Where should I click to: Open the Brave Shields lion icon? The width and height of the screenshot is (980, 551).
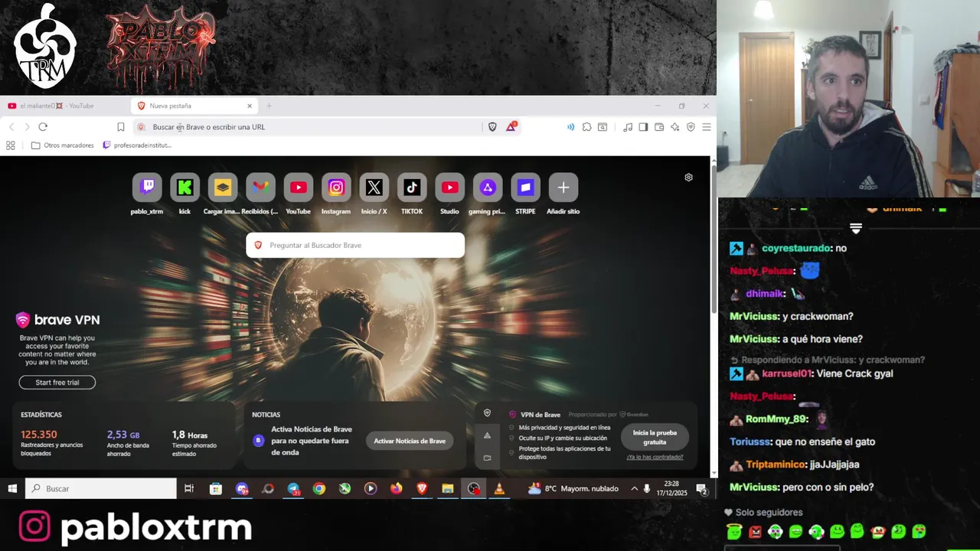pos(492,127)
